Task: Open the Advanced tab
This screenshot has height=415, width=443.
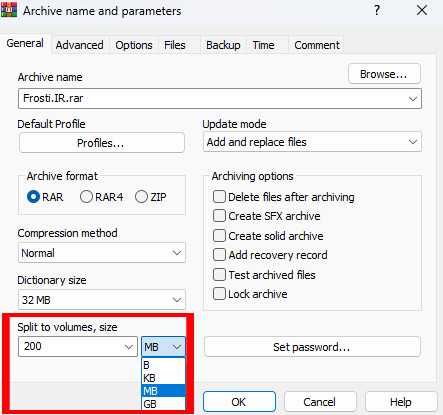Action: 79,45
